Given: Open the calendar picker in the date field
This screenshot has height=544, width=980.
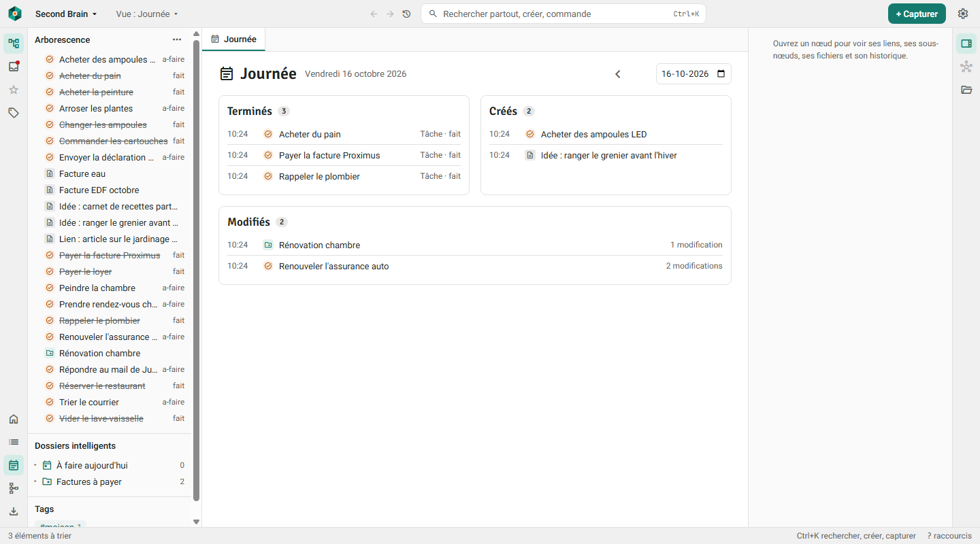Looking at the screenshot, I should [721, 74].
